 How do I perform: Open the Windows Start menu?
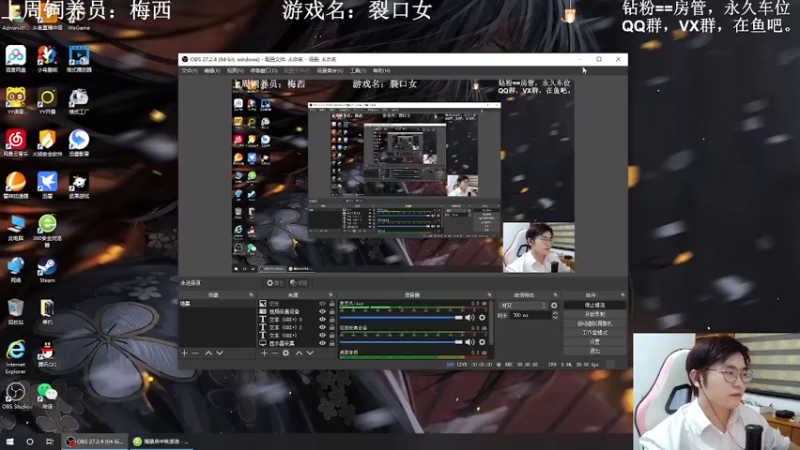coord(10,441)
